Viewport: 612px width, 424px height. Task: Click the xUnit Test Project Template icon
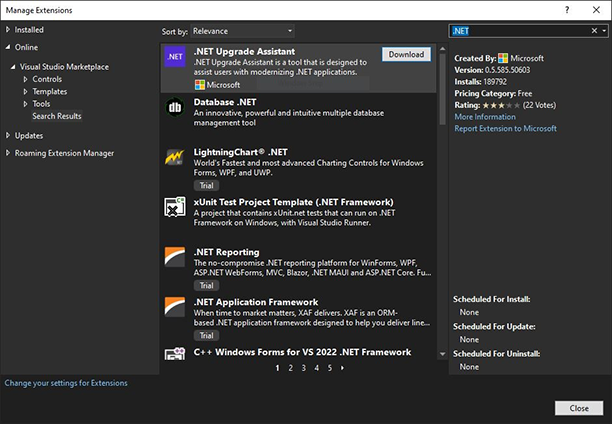tap(174, 207)
